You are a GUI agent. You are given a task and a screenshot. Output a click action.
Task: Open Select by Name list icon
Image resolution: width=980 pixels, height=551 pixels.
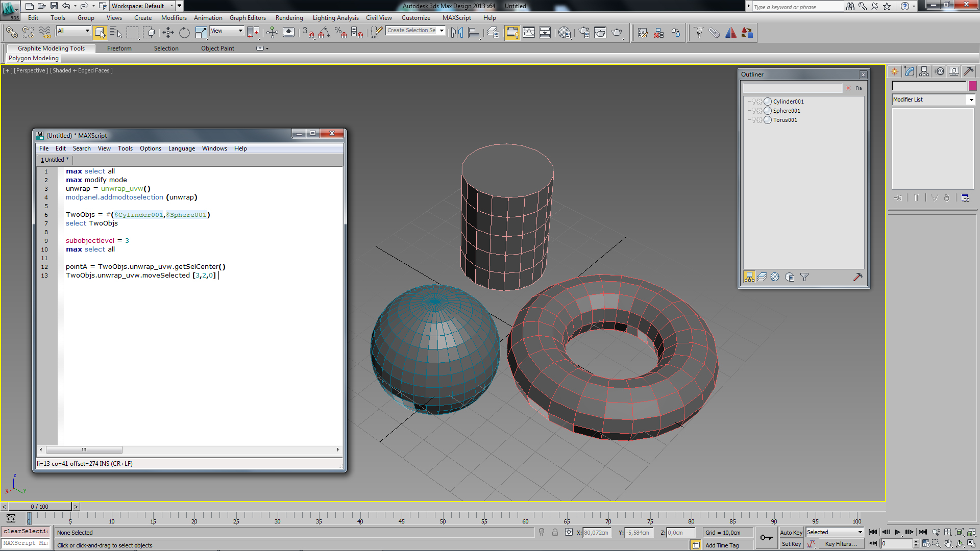point(116,33)
